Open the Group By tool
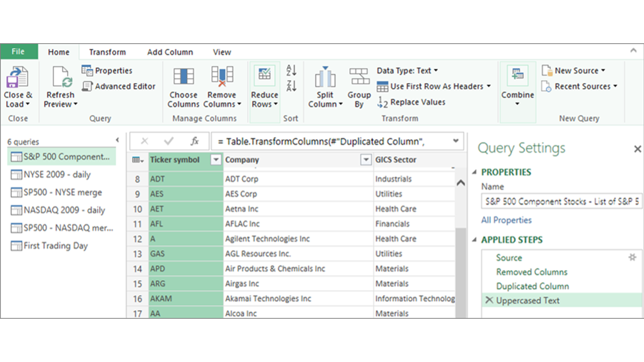644x362 pixels. tap(359, 80)
